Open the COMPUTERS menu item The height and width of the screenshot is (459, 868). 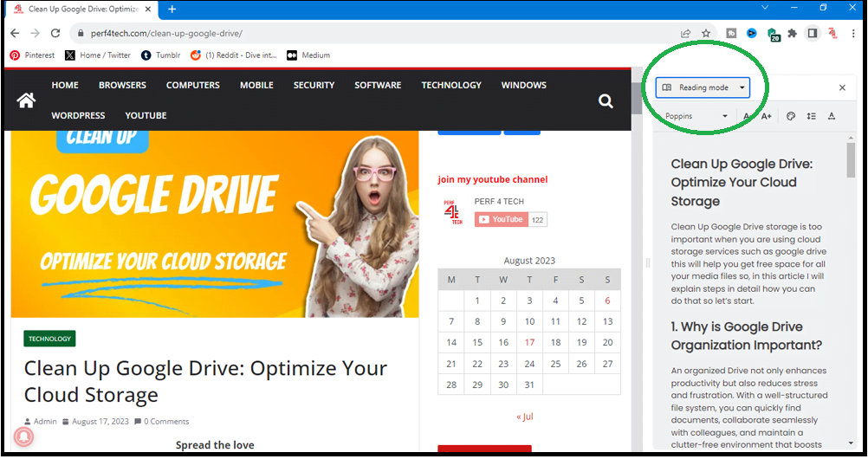click(x=192, y=85)
